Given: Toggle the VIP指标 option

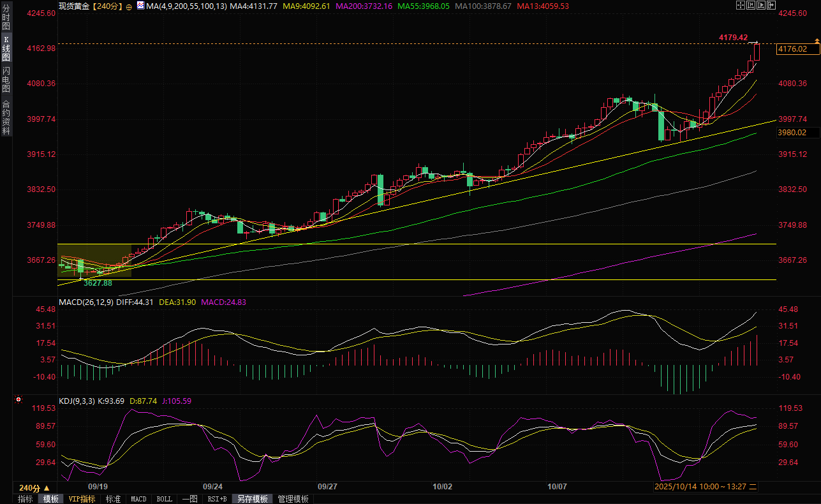Looking at the screenshot, I should click(82, 499).
